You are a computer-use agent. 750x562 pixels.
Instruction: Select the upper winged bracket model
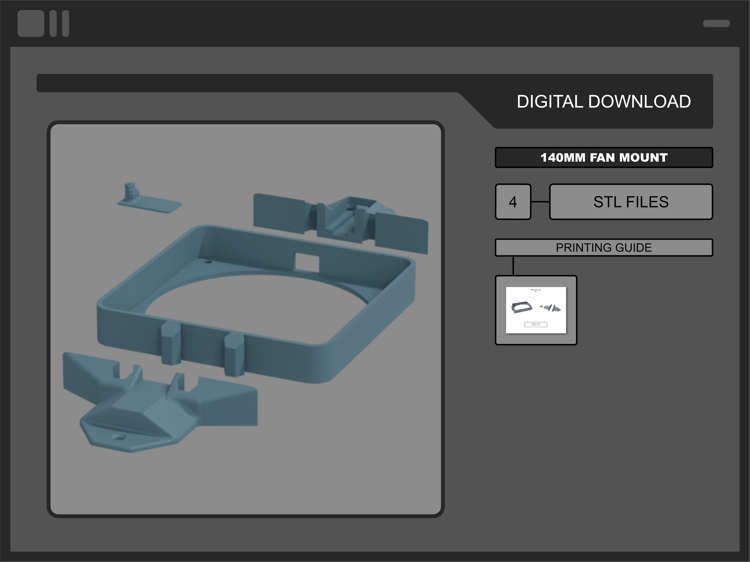click(341, 222)
